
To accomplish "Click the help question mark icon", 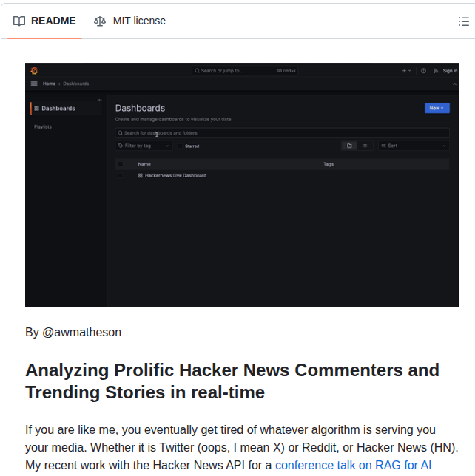I will [423, 71].
